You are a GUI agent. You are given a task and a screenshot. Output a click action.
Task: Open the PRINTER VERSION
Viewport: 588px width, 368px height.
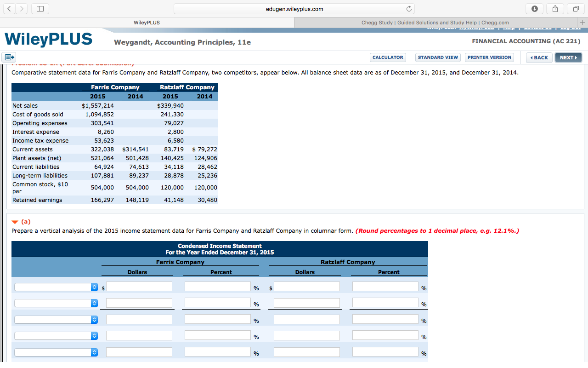coord(489,57)
